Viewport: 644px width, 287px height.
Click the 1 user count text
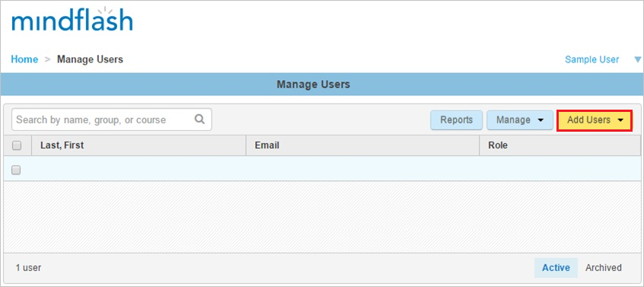tap(28, 268)
